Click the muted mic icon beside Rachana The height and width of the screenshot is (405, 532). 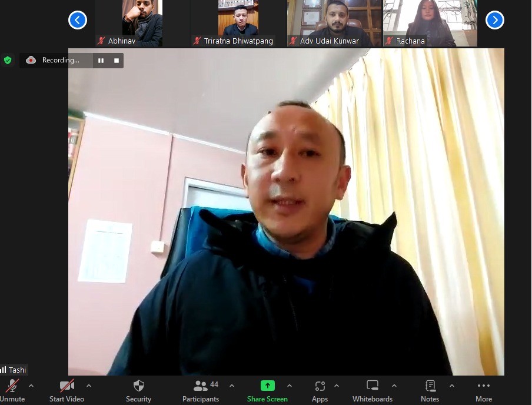click(389, 41)
